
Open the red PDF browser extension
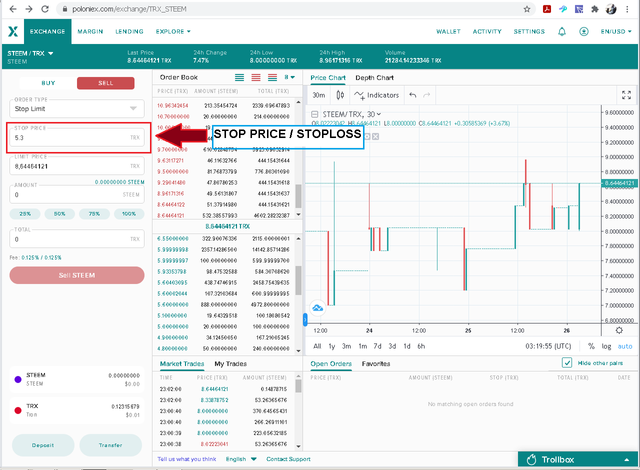point(547,9)
